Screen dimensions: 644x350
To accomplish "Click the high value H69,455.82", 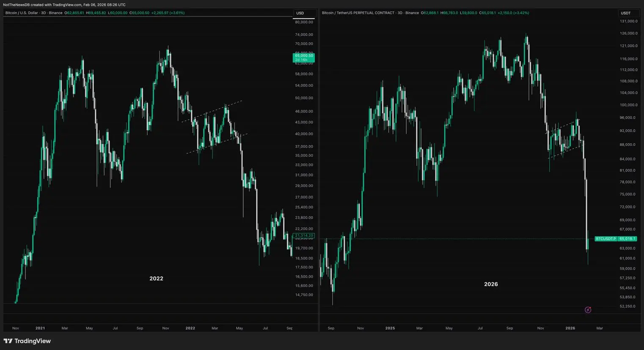I will (x=96, y=13).
